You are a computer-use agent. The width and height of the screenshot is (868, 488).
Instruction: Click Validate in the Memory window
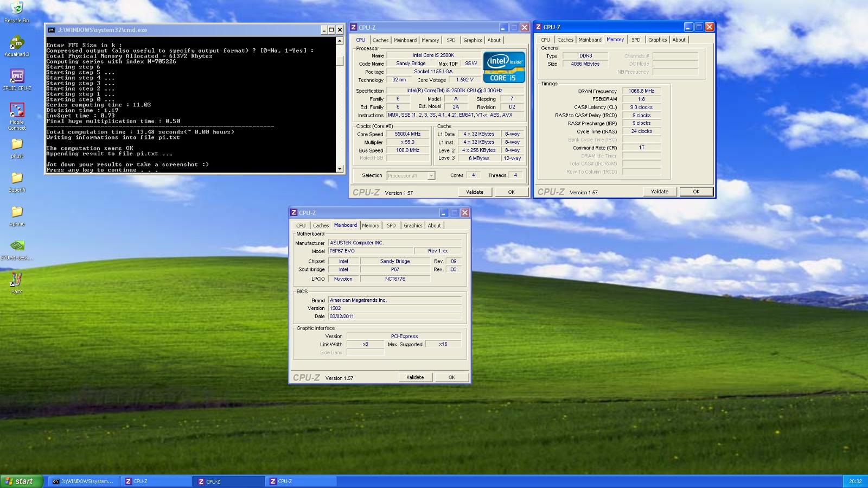tap(660, 192)
